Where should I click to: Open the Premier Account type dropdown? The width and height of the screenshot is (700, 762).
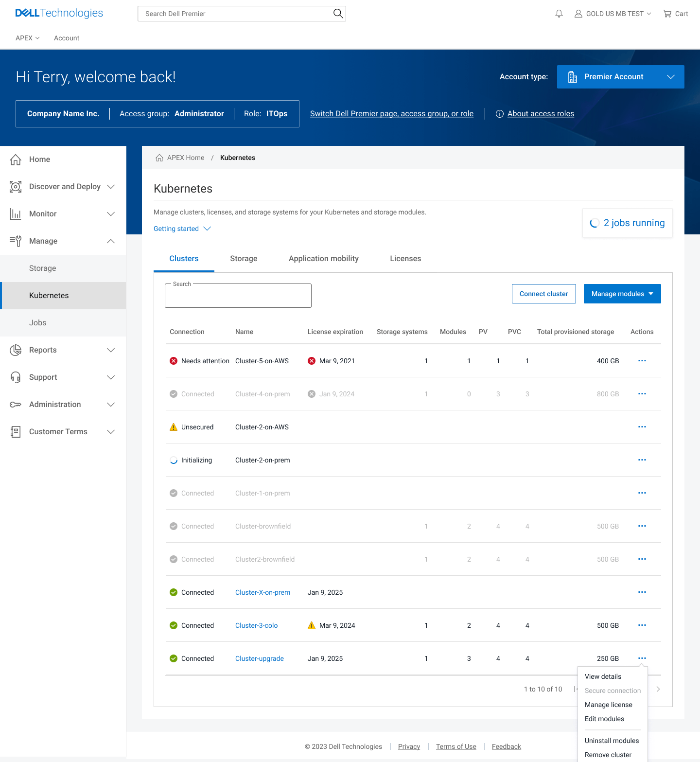point(621,77)
